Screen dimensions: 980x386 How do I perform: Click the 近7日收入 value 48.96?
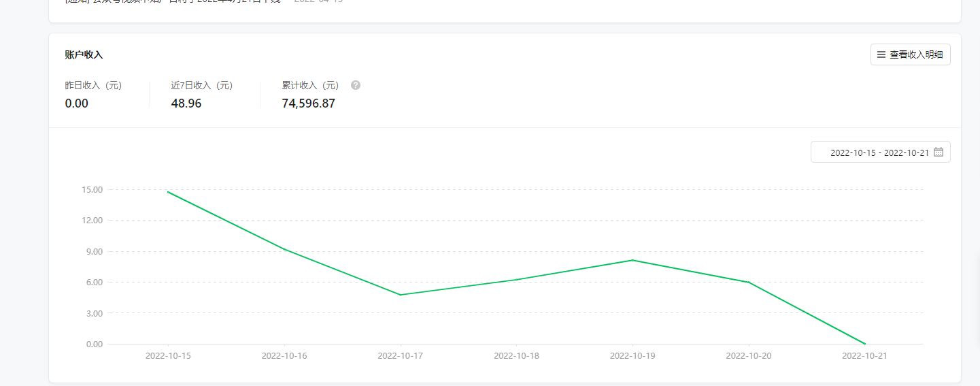186,103
